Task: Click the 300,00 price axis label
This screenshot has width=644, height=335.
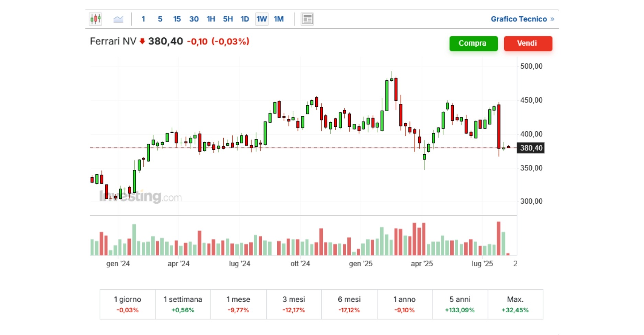Action: click(x=531, y=201)
